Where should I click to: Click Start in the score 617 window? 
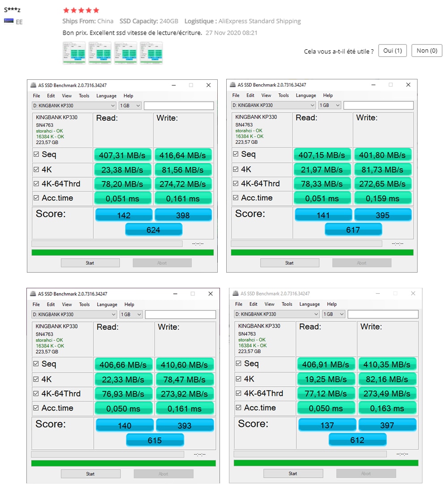[x=290, y=263]
